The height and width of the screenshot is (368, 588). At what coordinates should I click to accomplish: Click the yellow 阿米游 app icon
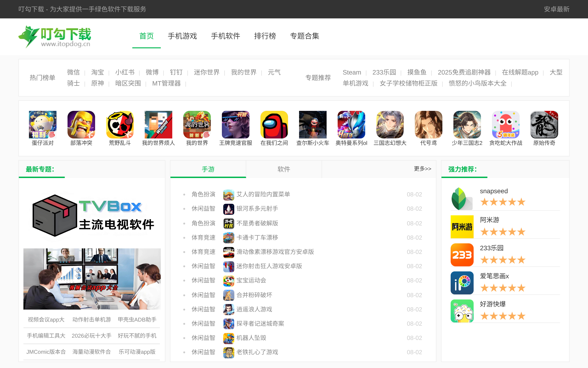[462, 227]
